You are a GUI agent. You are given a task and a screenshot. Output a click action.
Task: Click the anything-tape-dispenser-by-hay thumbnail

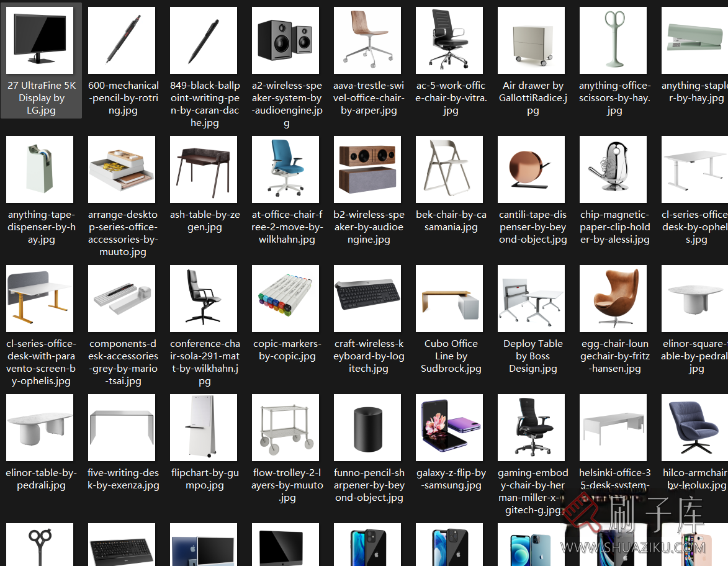40,169
